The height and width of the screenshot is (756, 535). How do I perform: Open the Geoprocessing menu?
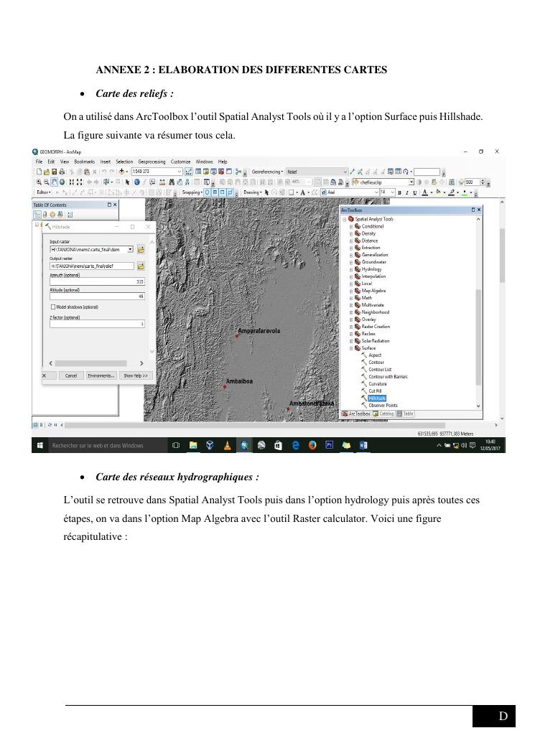[152, 162]
